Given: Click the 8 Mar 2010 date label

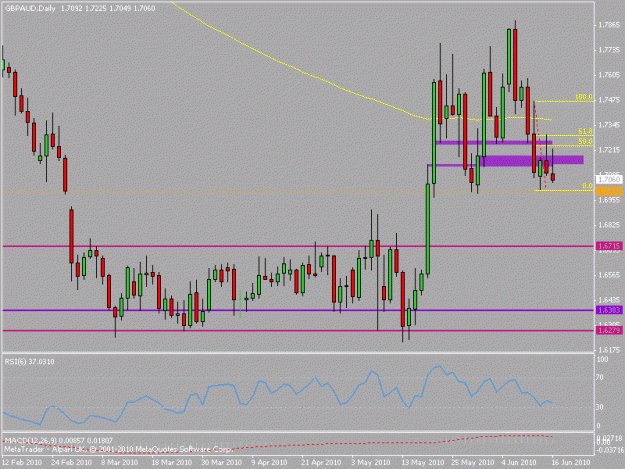Looking at the screenshot, I should pos(119,462).
